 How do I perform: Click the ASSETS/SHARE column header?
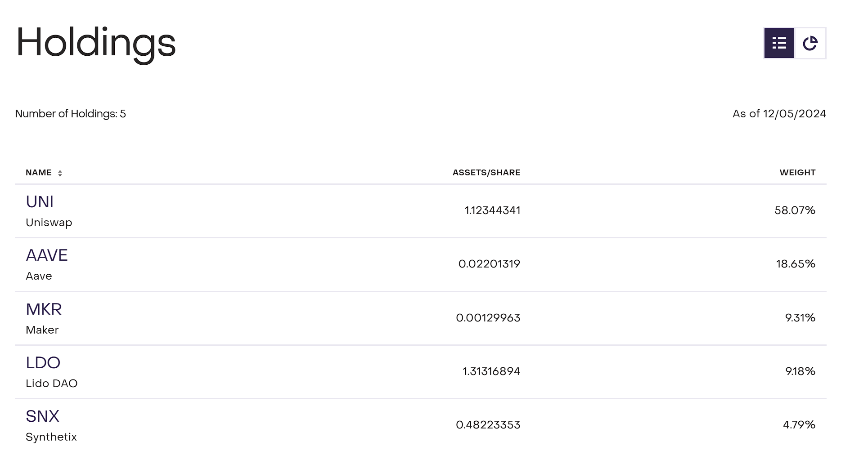pyautogui.click(x=486, y=173)
